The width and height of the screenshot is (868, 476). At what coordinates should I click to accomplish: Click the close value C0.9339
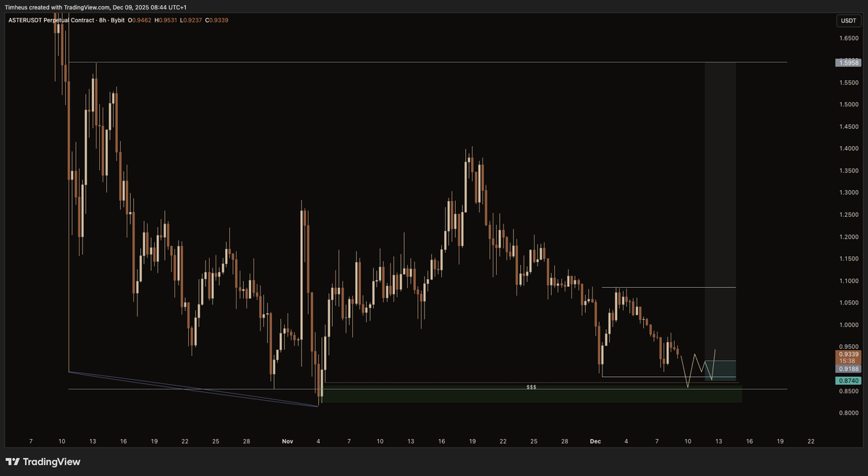(217, 20)
